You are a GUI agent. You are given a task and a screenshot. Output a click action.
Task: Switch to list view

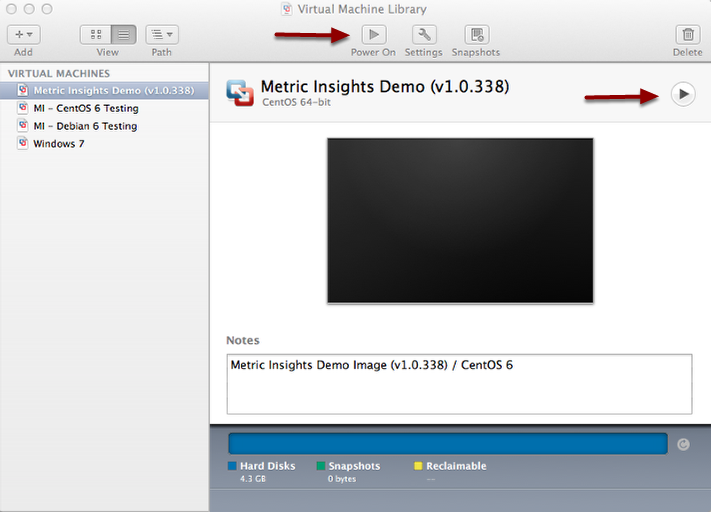click(124, 34)
